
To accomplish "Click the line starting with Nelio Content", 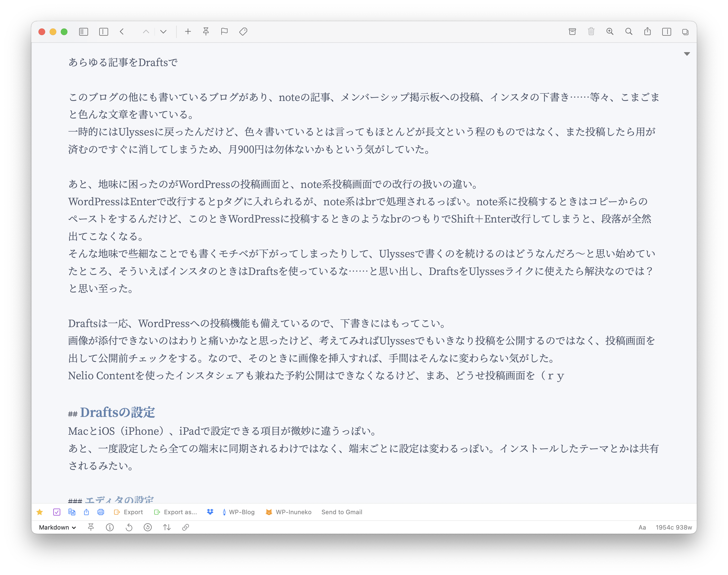I will pos(316,375).
